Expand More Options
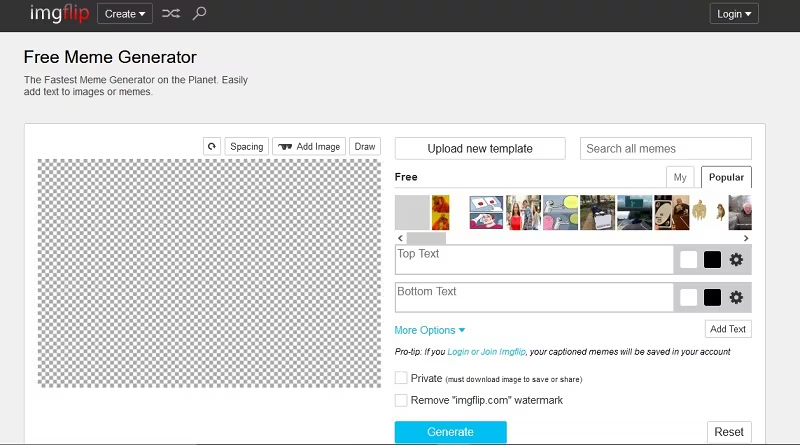This screenshot has width=800, height=445. pos(430,330)
